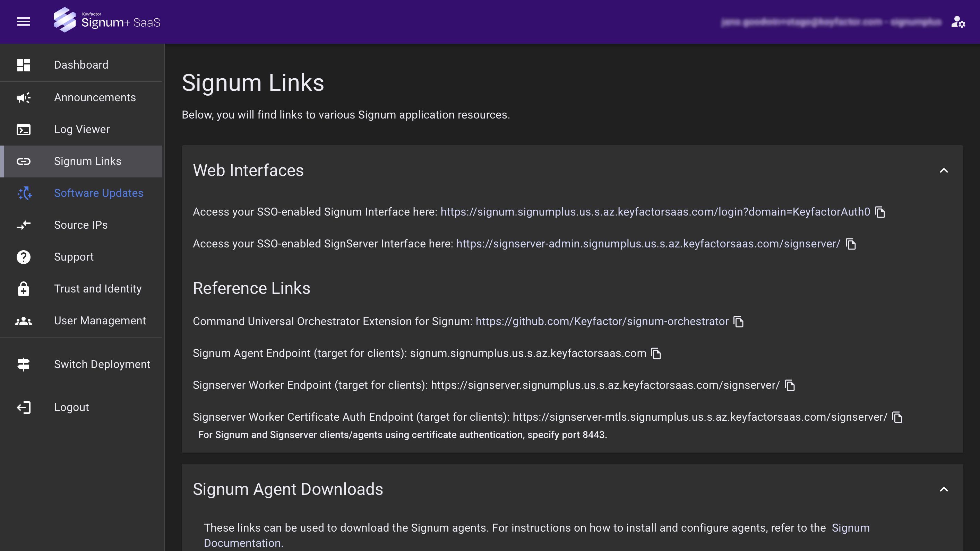
Task: Click the Log Viewer terminal icon
Action: tap(23, 129)
